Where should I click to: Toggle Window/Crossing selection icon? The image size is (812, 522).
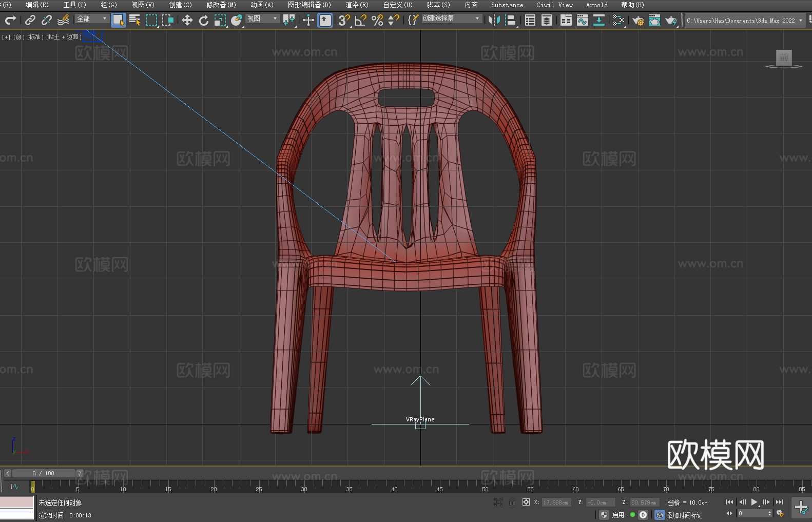point(168,20)
